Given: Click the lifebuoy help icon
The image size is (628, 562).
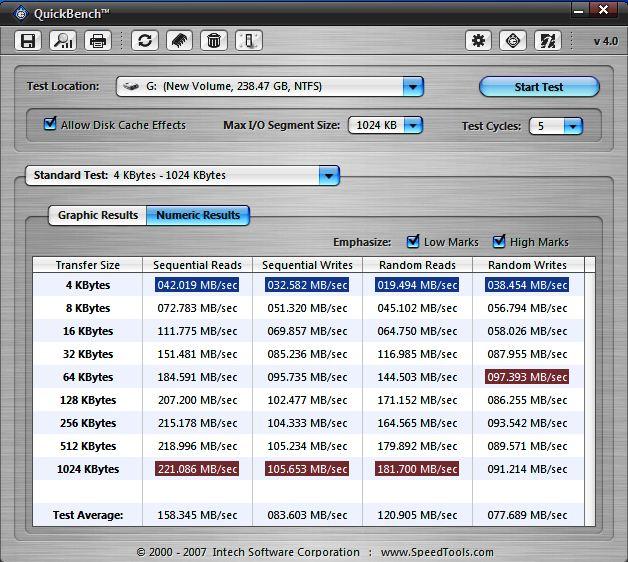Looking at the screenshot, I should pos(513,41).
